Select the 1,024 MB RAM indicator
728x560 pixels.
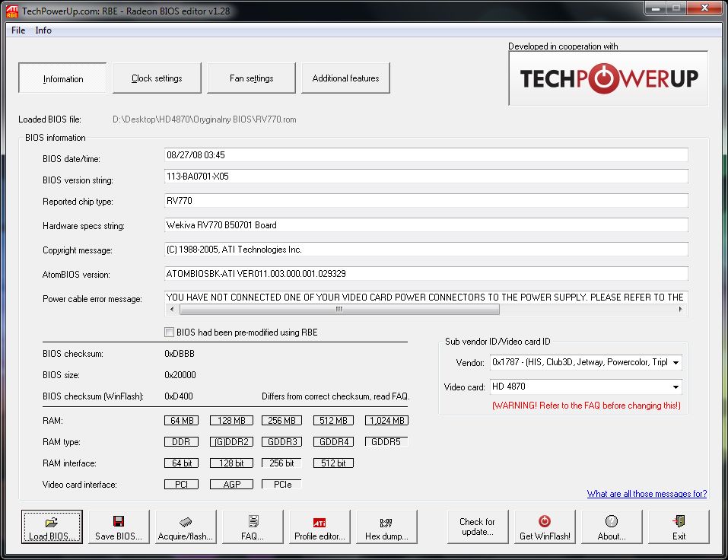(x=386, y=421)
